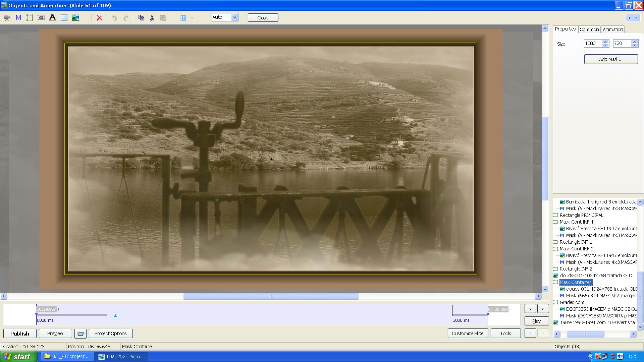This screenshot has width=644, height=362.
Task: Open the grid options dropdown arrow
Action: click(x=192, y=18)
